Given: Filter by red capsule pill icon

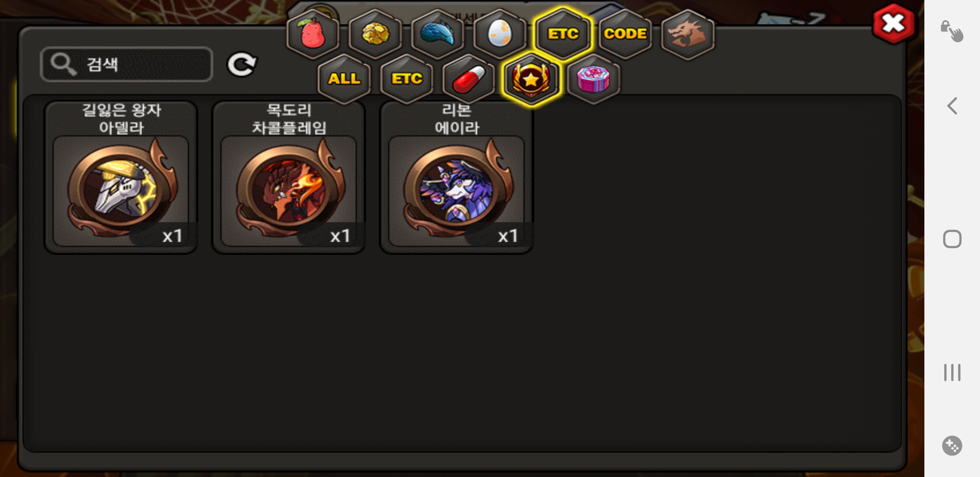Looking at the screenshot, I should pyautogui.click(x=469, y=79).
